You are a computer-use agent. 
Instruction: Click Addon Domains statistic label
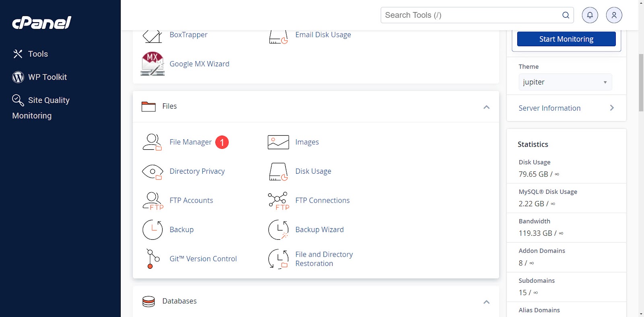[542, 251]
